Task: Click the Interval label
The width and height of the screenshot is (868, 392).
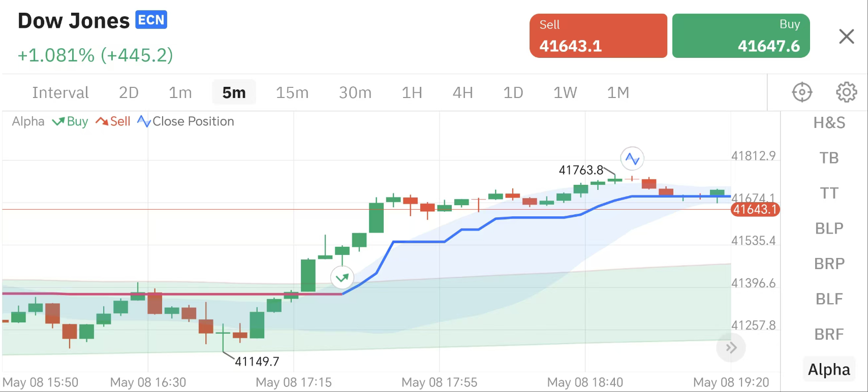Action: coord(60,92)
